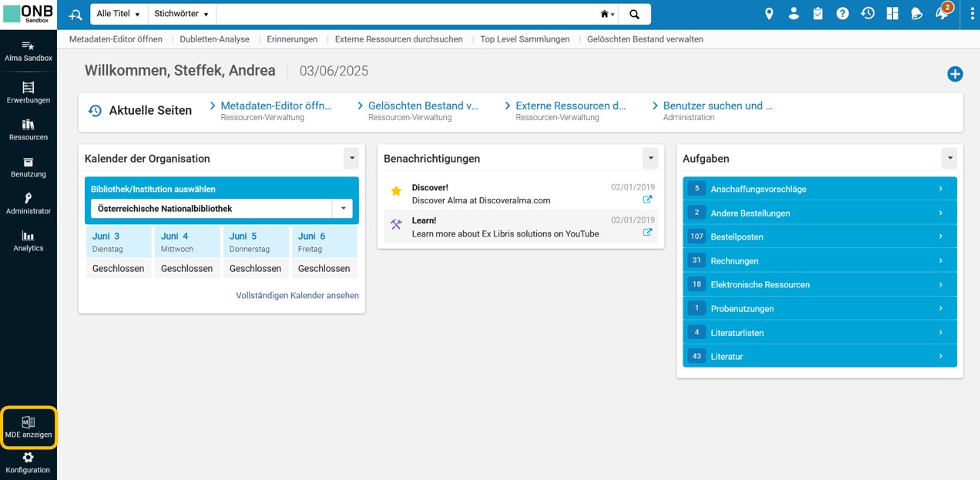Screen dimensions: 980x480
Task: Open notifications bell with badge 2
Action: 942,13
